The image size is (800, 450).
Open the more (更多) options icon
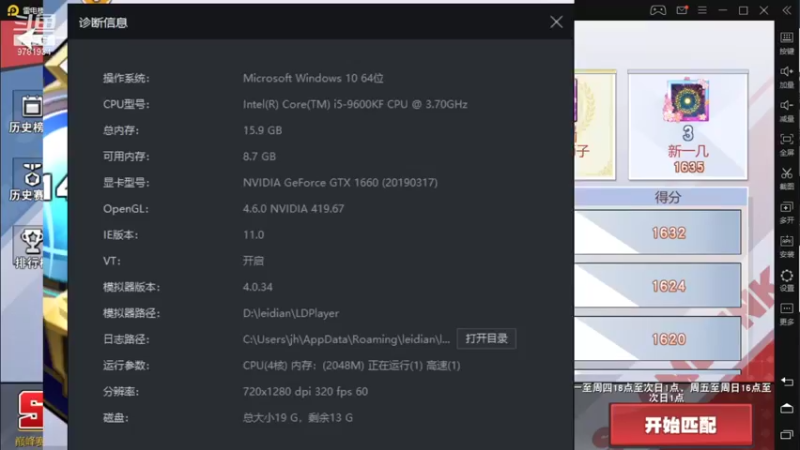coord(787,313)
